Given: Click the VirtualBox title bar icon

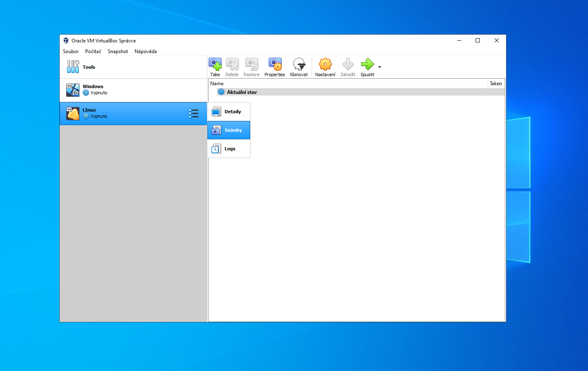Looking at the screenshot, I should (x=66, y=40).
